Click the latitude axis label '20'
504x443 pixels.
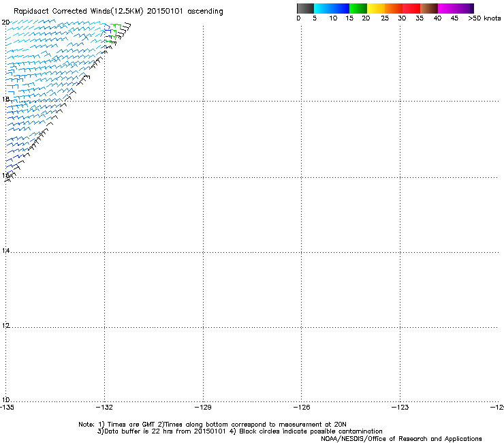click(x=5, y=22)
